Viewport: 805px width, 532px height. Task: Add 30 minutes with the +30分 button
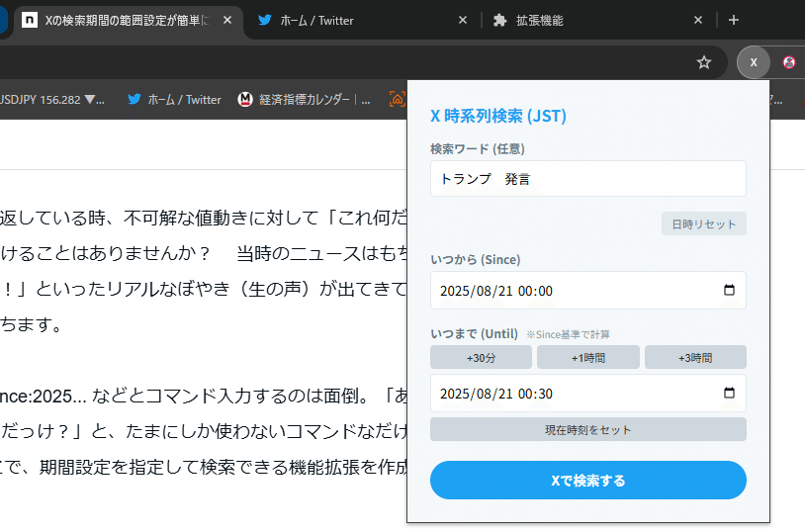(x=481, y=357)
